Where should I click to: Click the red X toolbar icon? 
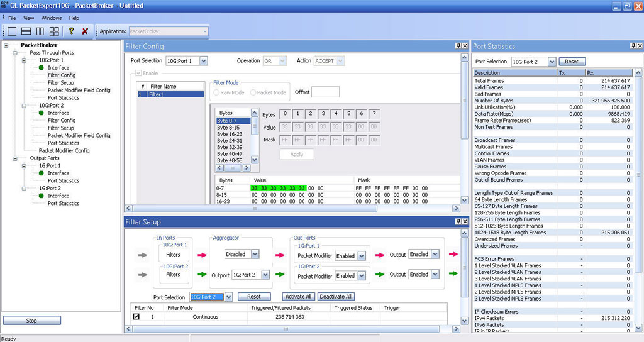85,31
